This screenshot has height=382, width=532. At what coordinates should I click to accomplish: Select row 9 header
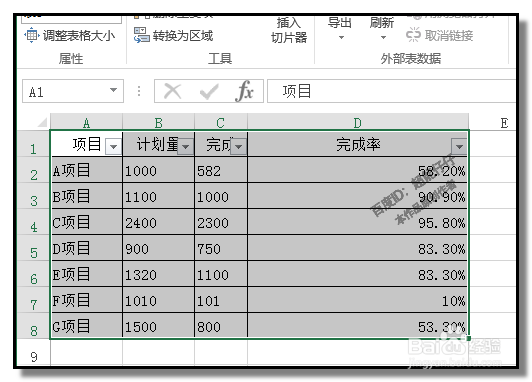(33, 353)
